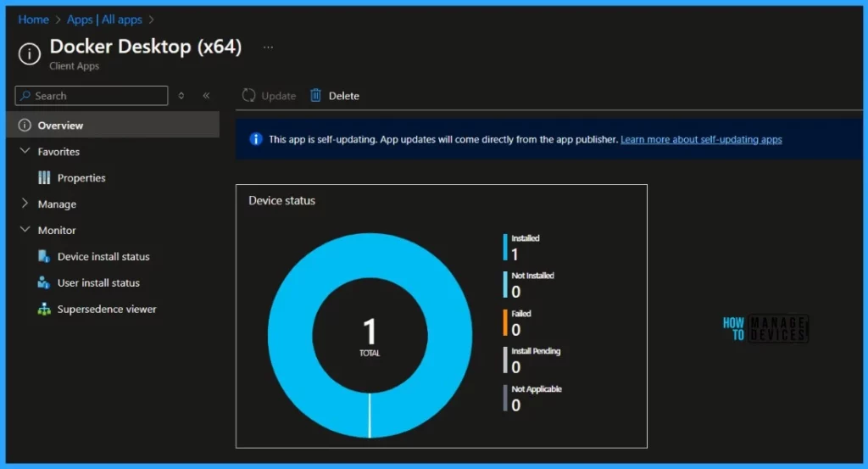Open User install status
The height and width of the screenshot is (469, 868).
coord(98,282)
